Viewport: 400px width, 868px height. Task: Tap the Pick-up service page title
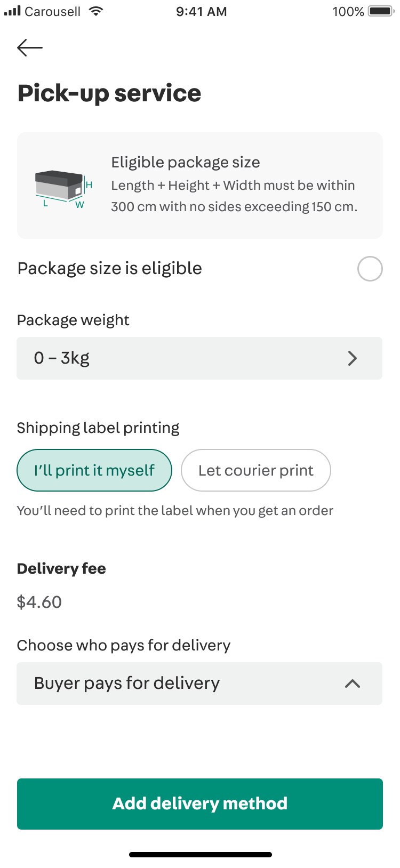click(x=109, y=93)
